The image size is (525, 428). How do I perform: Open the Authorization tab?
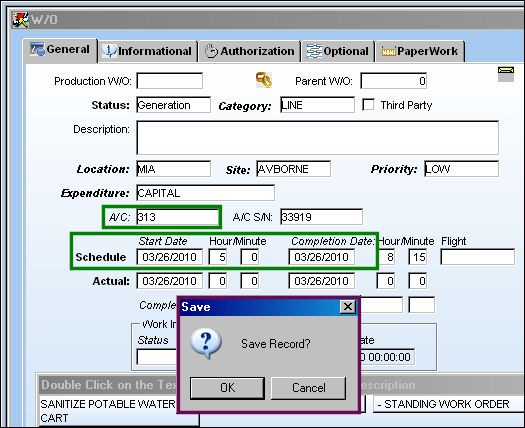tap(249, 51)
